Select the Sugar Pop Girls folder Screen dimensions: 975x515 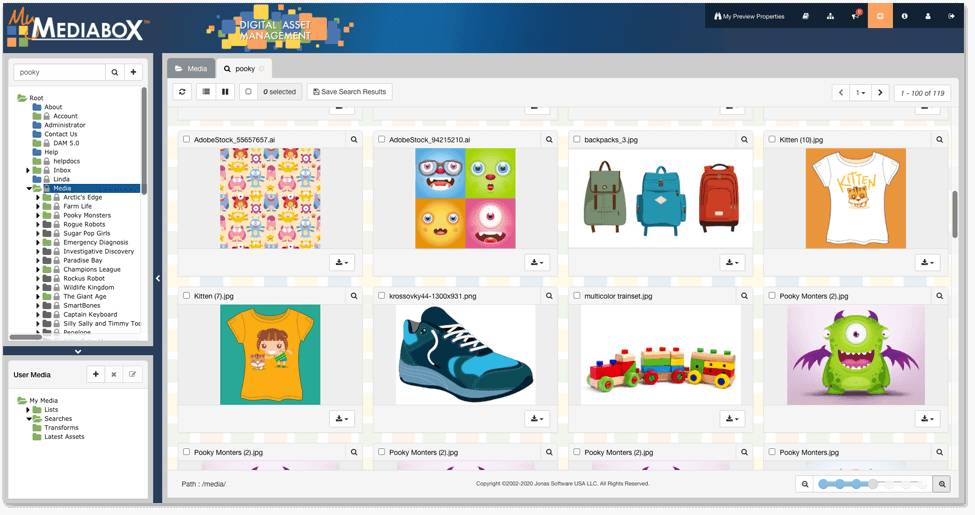(86, 233)
